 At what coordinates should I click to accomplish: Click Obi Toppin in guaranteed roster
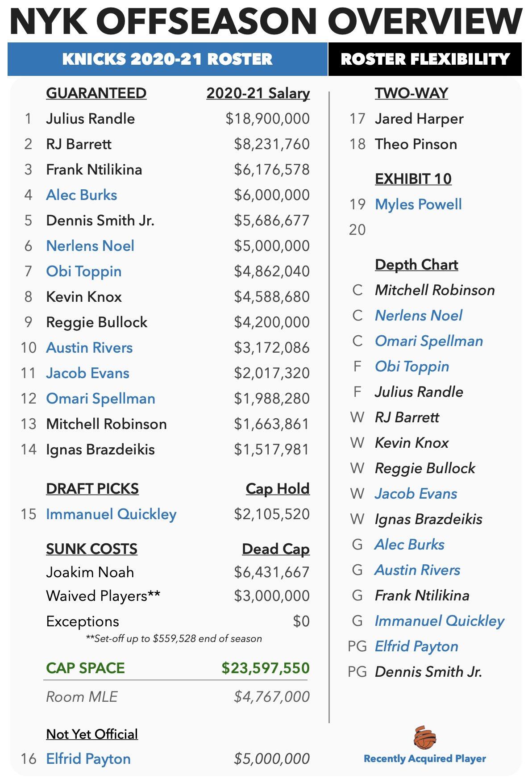click(x=84, y=271)
